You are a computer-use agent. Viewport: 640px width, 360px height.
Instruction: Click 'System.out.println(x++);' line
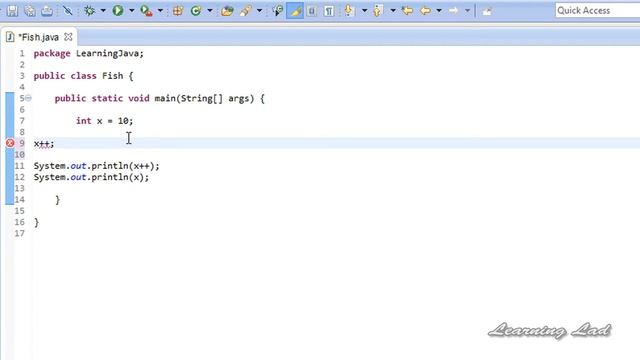click(x=96, y=166)
